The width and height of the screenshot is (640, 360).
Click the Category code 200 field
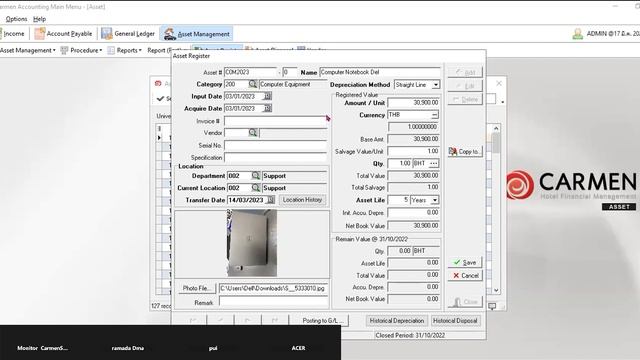coord(236,84)
